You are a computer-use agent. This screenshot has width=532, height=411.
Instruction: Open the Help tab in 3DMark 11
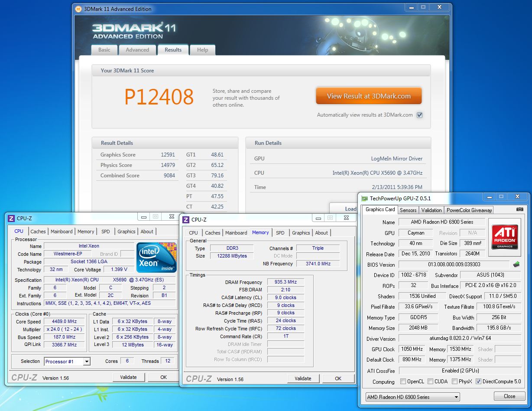[x=202, y=50]
